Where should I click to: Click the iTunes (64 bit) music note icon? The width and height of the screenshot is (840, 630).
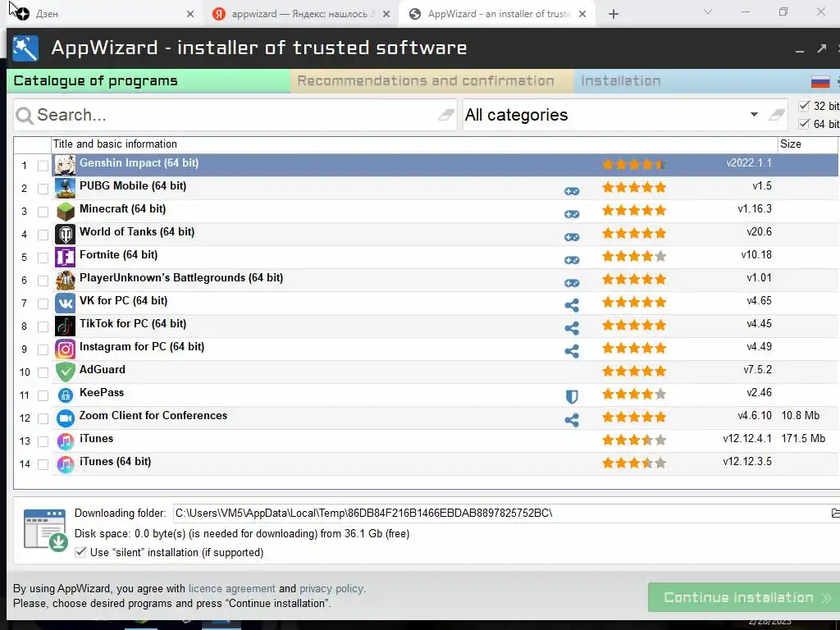coord(66,464)
